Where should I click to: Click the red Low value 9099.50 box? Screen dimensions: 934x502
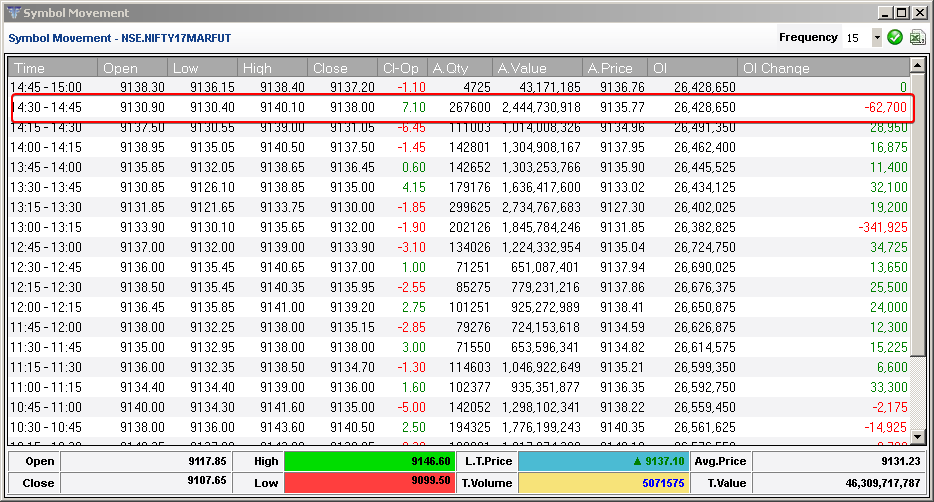pyautogui.click(x=369, y=482)
